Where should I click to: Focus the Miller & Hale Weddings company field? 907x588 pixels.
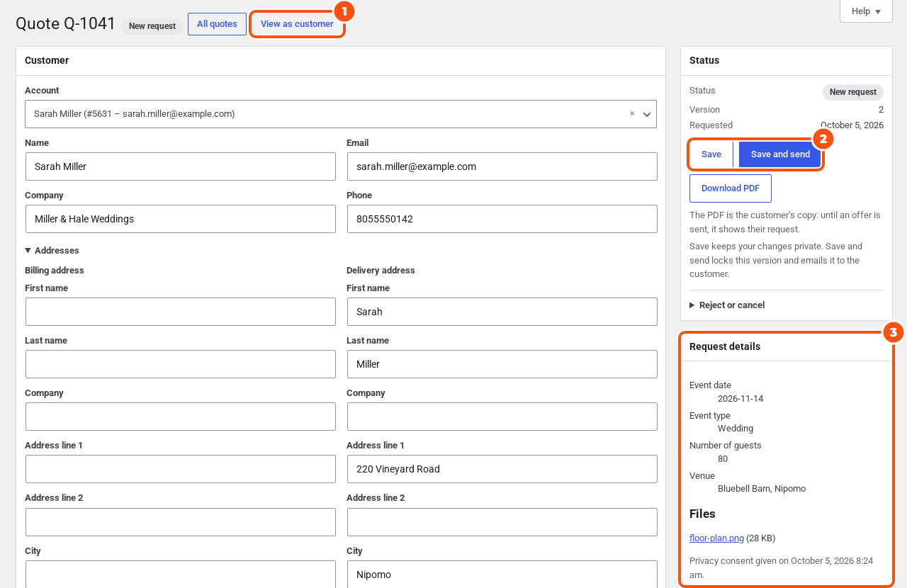coord(181,219)
